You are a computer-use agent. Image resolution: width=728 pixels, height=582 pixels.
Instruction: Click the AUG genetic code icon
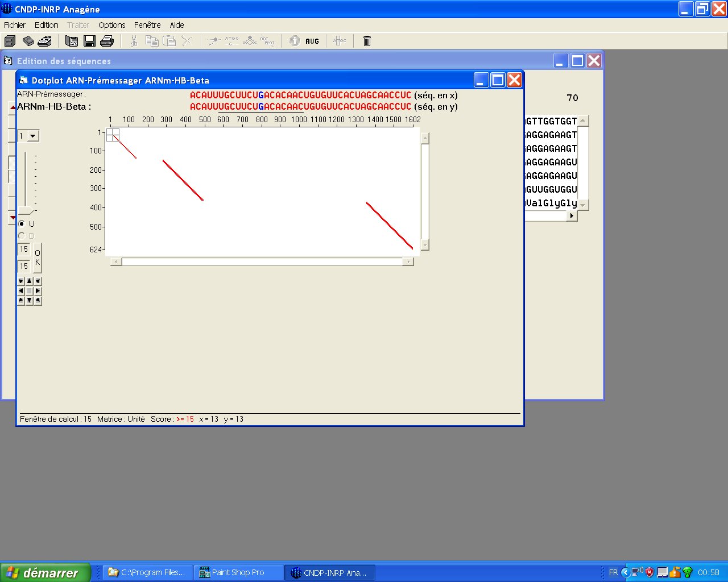[312, 41]
